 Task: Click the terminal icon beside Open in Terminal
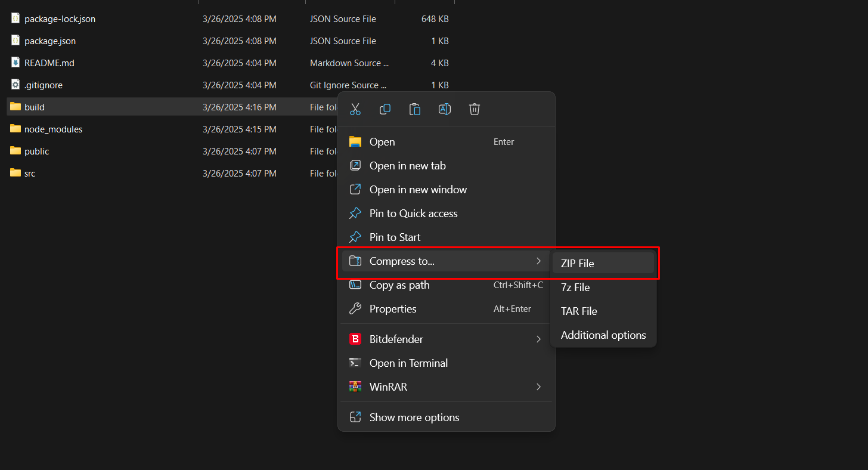click(355, 363)
